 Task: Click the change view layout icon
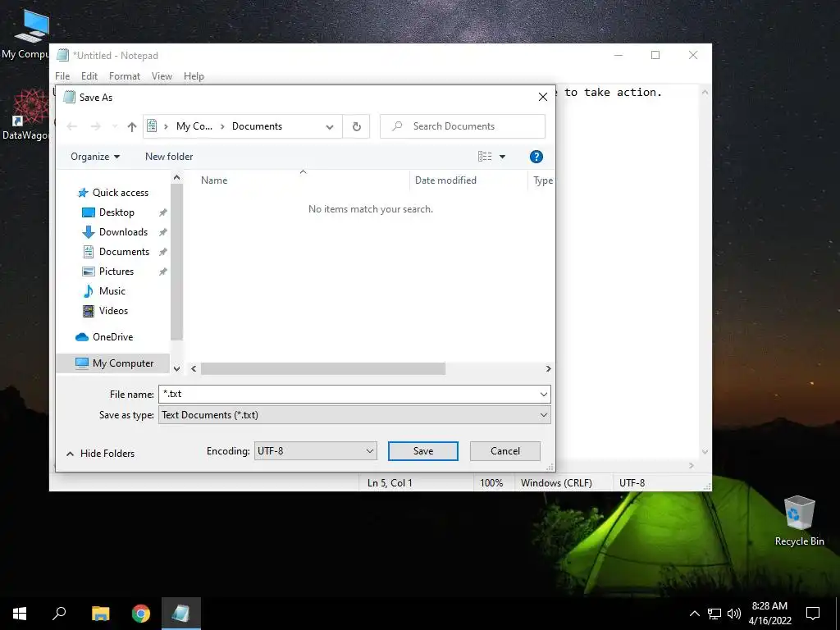pyautogui.click(x=485, y=157)
